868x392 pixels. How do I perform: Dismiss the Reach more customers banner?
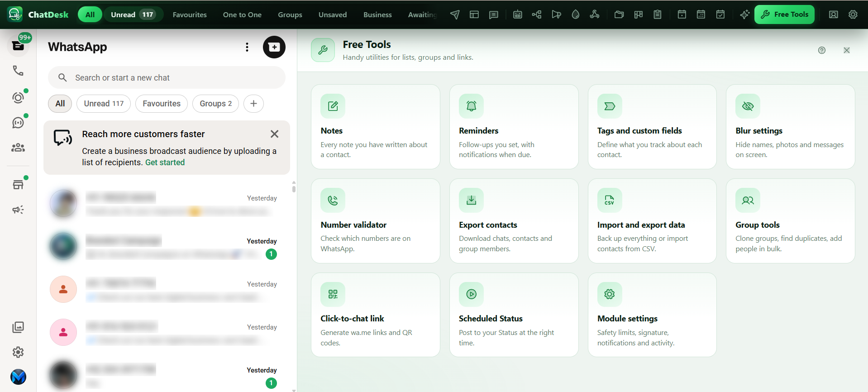(x=274, y=134)
